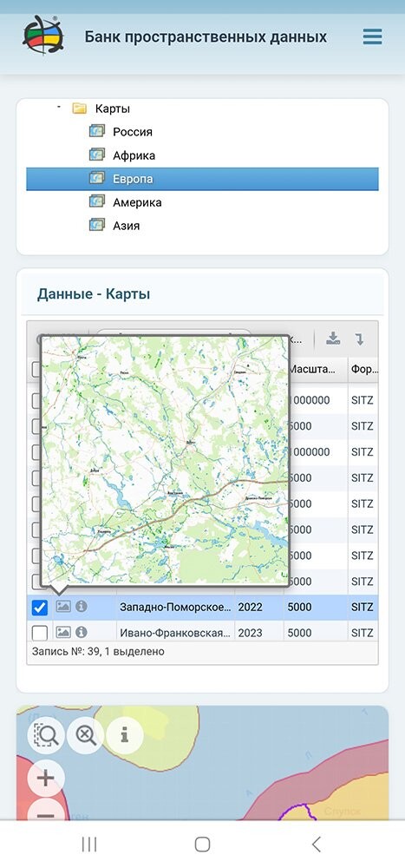Click the magnifier with cross map tool
Viewport: 405px width, 868px height.
click(x=86, y=735)
